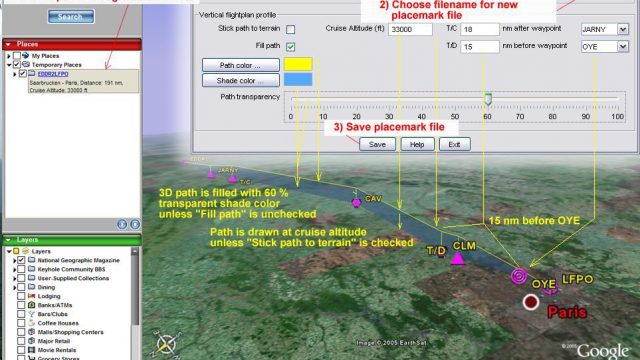Click the Help button

coord(417,144)
